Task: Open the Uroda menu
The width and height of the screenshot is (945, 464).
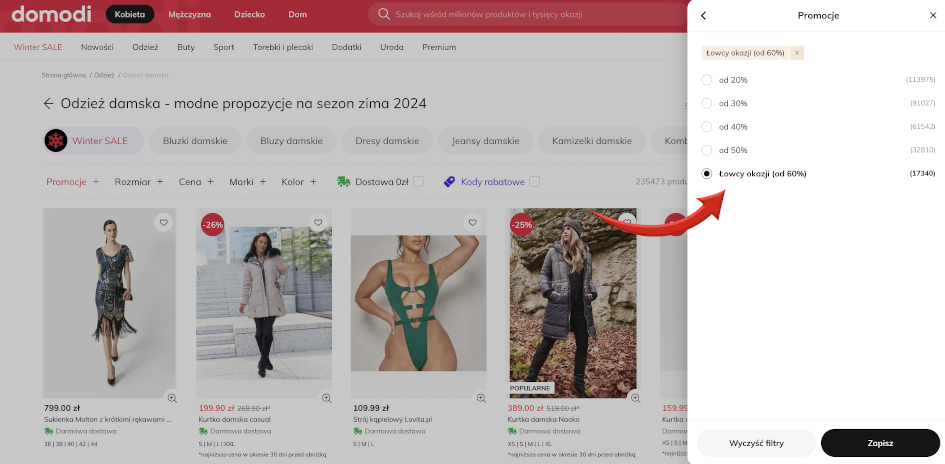Action: point(392,47)
